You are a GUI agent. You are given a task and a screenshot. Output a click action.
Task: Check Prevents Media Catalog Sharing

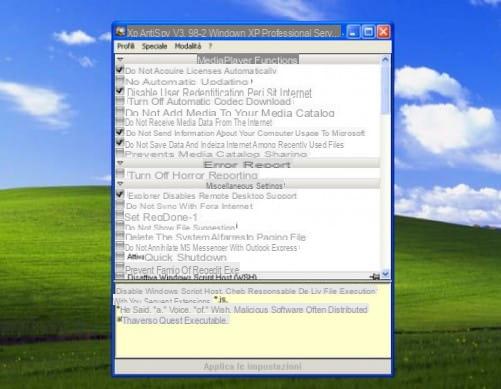pyautogui.click(x=120, y=153)
